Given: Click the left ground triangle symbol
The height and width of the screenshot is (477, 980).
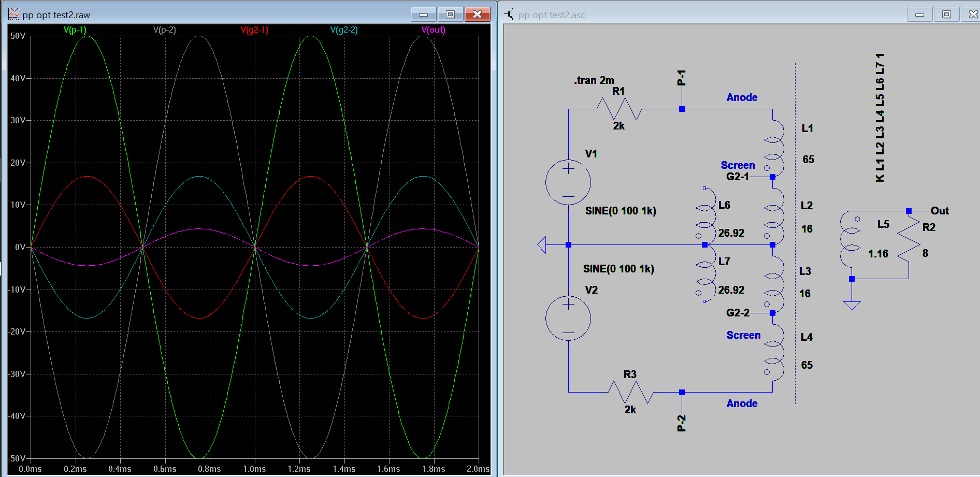Looking at the screenshot, I should tap(542, 244).
